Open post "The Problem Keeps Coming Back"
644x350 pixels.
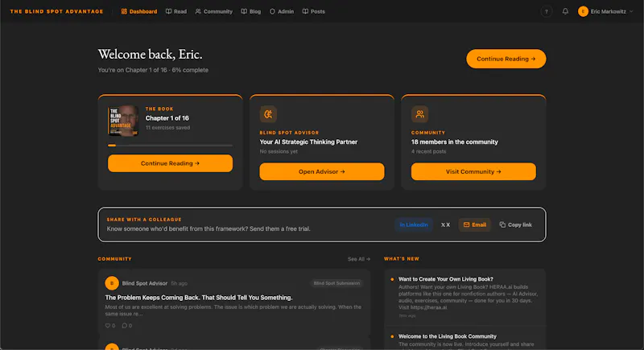(x=199, y=298)
